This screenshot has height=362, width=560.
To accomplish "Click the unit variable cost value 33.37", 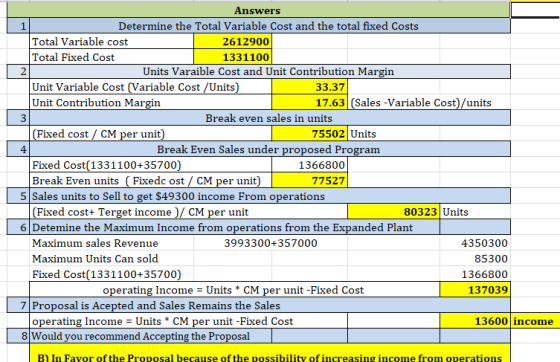I will click(x=309, y=87).
